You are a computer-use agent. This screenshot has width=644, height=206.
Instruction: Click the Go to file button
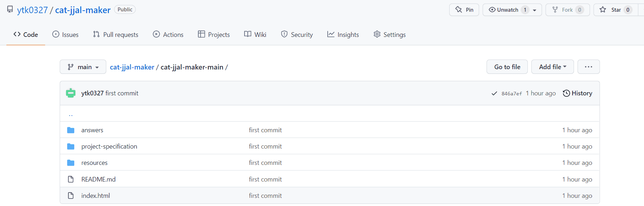pyautogui.click(x=507, y=67)
